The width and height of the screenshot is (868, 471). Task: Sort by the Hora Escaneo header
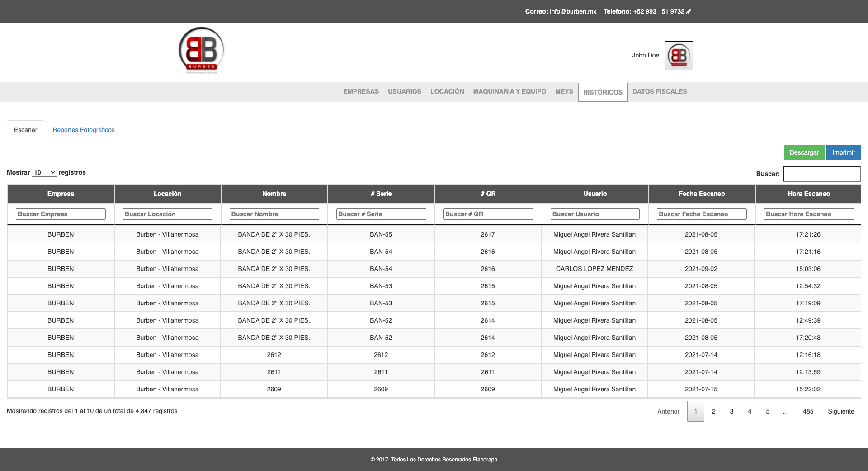tap(808, 194)
